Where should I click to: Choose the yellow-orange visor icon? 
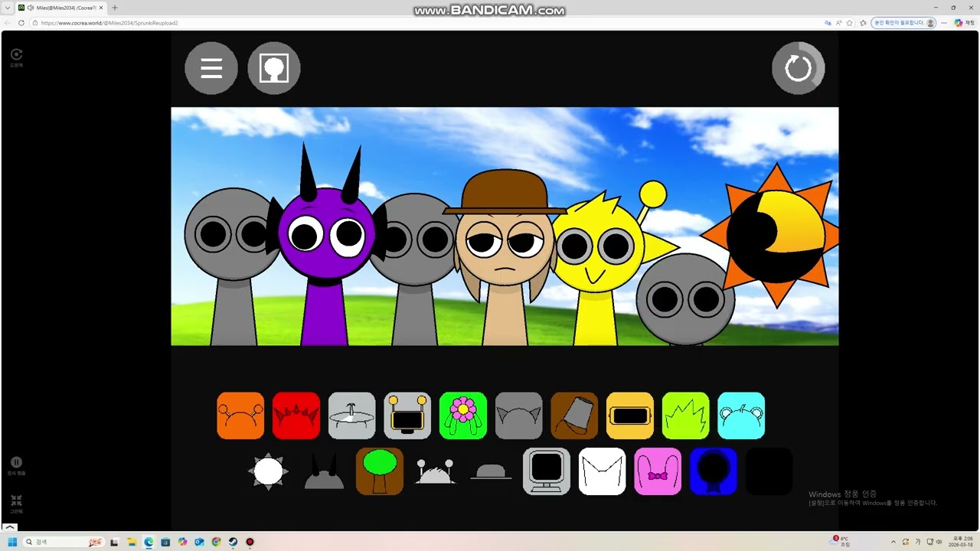(x=630, y=416)
